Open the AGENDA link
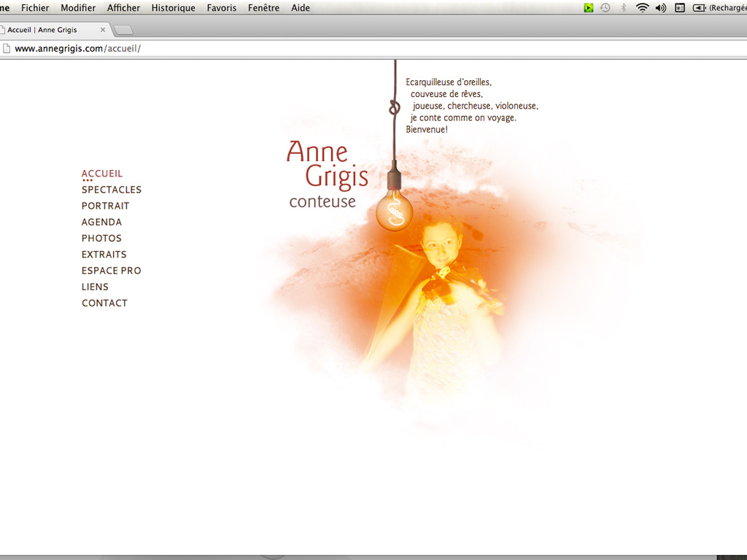747x560 pixels. pyautogui.click(x=101, y=222)
